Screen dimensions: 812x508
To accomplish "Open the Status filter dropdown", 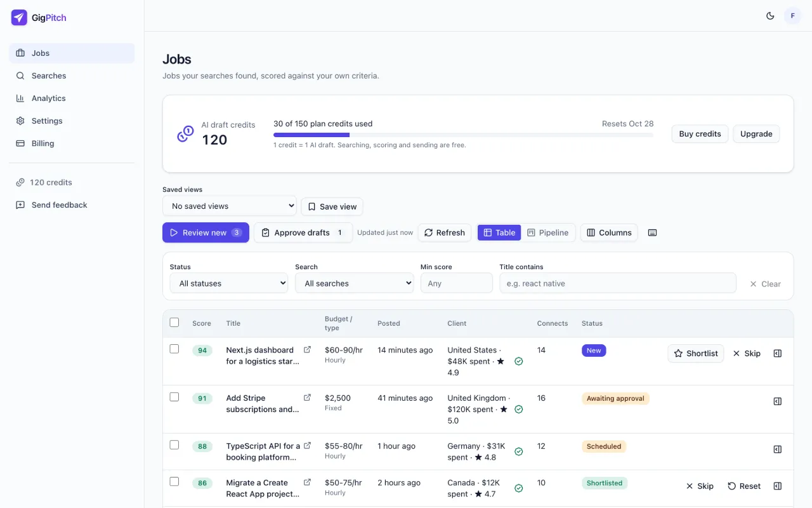I will coord(229,283).
